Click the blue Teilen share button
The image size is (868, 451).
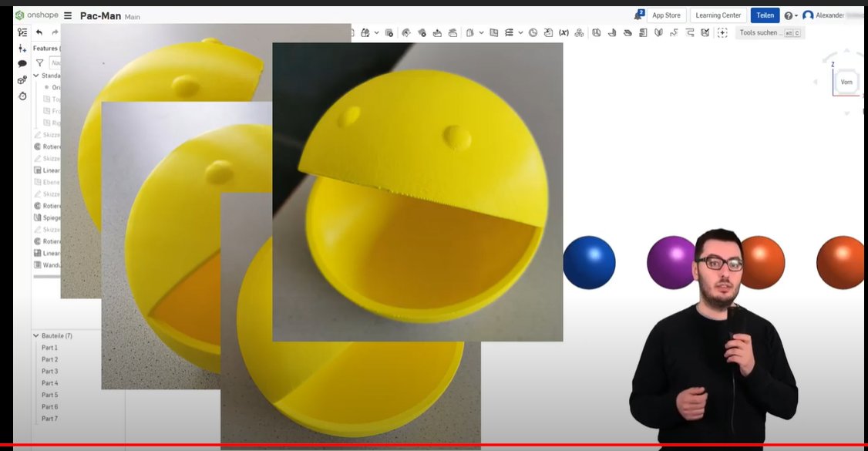pyautogui.click(x=765, y=15)
